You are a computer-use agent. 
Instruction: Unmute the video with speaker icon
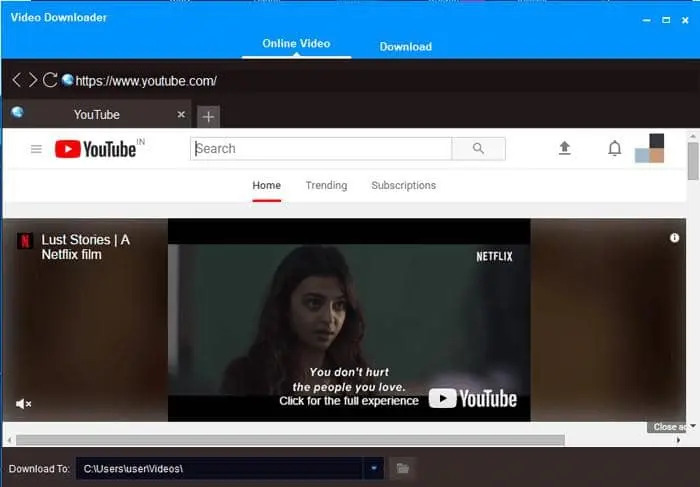tap(23, 404)
